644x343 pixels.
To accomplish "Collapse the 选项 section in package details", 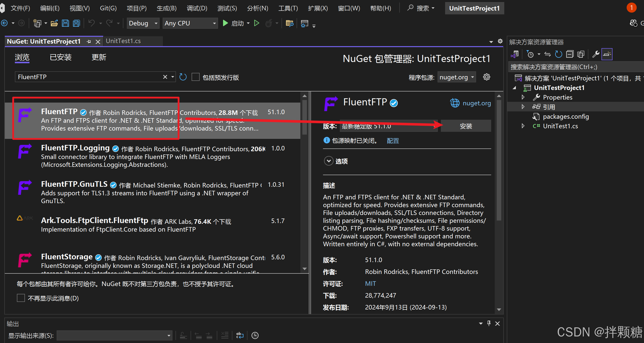I will (x=328, y=161).
